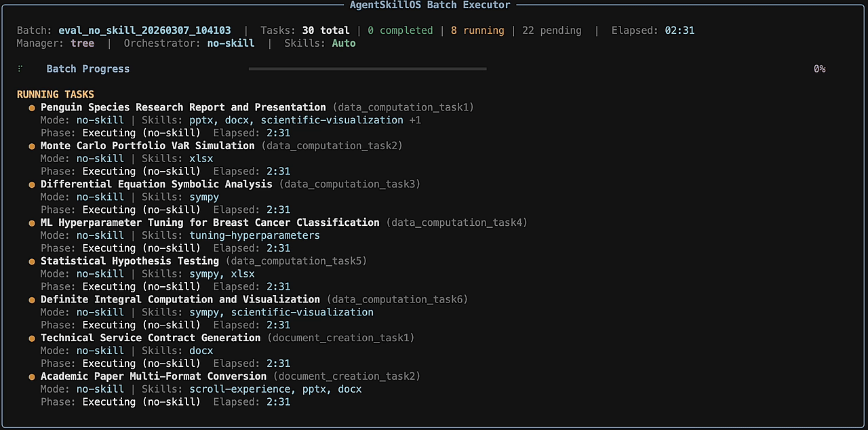
Task: Click the pptx, docx, scientific-visualization skills of task1
Action: pos(296,120)
